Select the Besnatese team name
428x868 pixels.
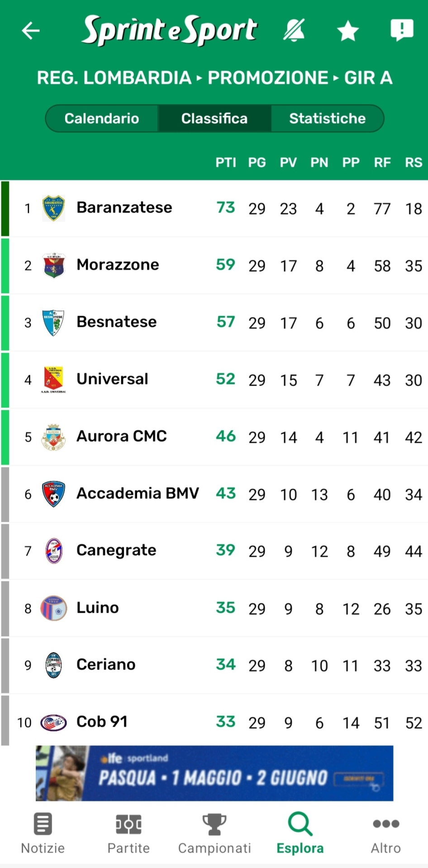[x=117, y=322]
